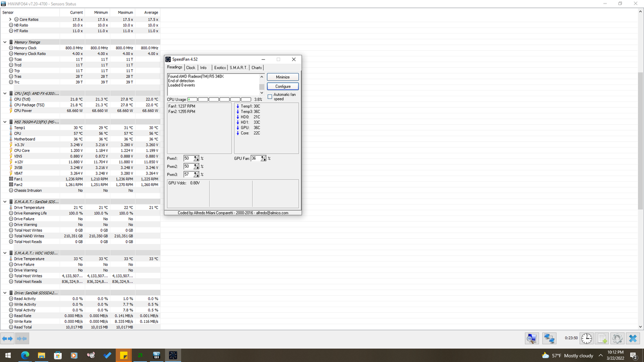
Task: Click the fan icon on Fan1 row
Action: pos(11,179)
